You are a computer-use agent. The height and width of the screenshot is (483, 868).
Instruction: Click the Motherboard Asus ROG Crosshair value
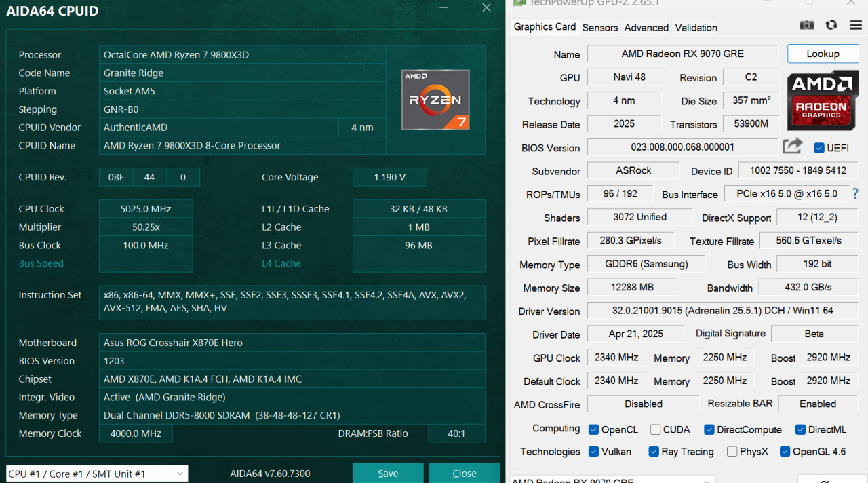[x=292, y=343]
